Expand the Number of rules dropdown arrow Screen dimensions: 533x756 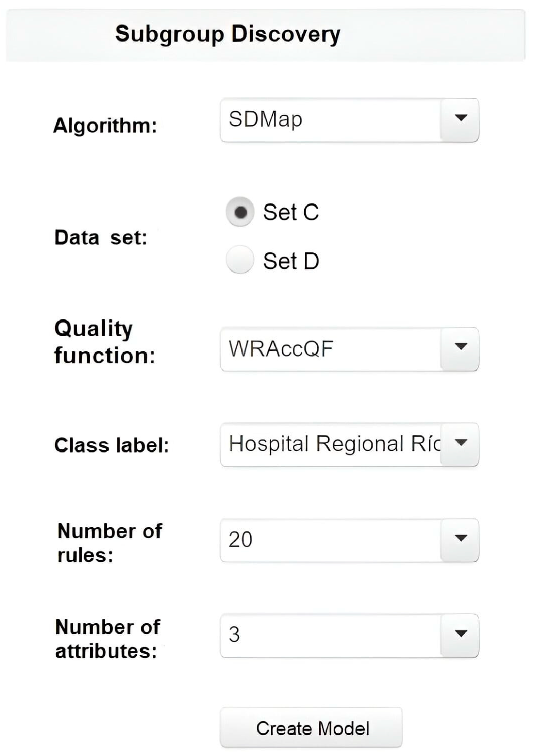tap(460, 540)
